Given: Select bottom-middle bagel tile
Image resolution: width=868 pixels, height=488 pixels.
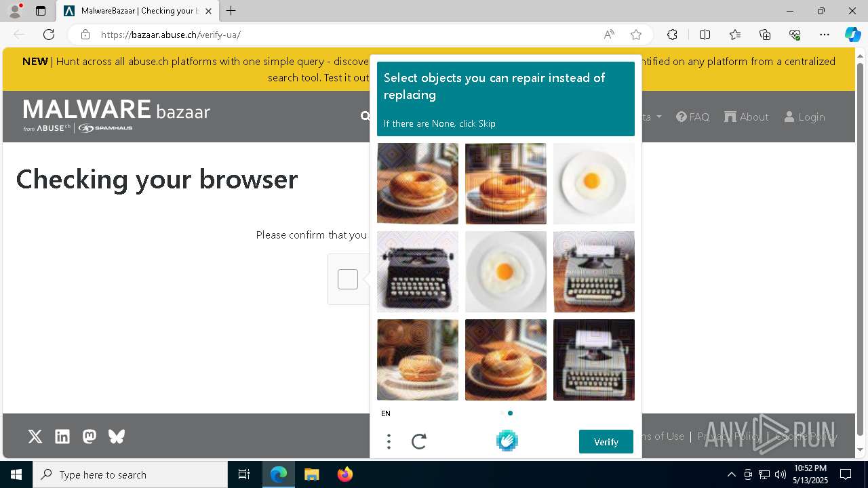Looking at the screenshot, I should pos(506,360).
